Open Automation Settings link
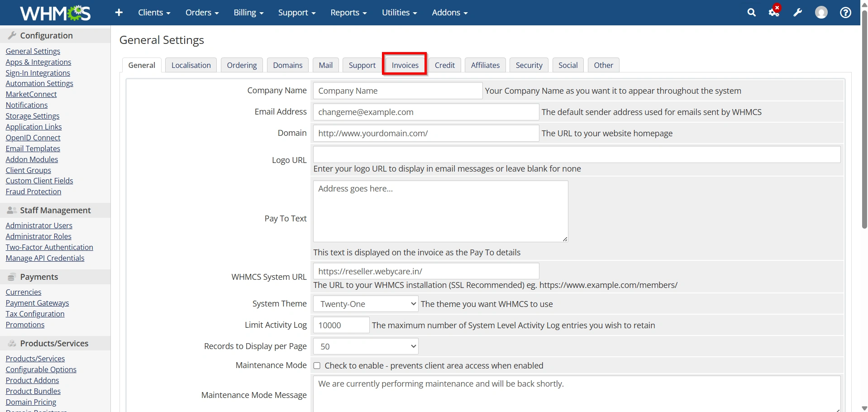This screenshot has width=868, height=412. click(39, 83)
